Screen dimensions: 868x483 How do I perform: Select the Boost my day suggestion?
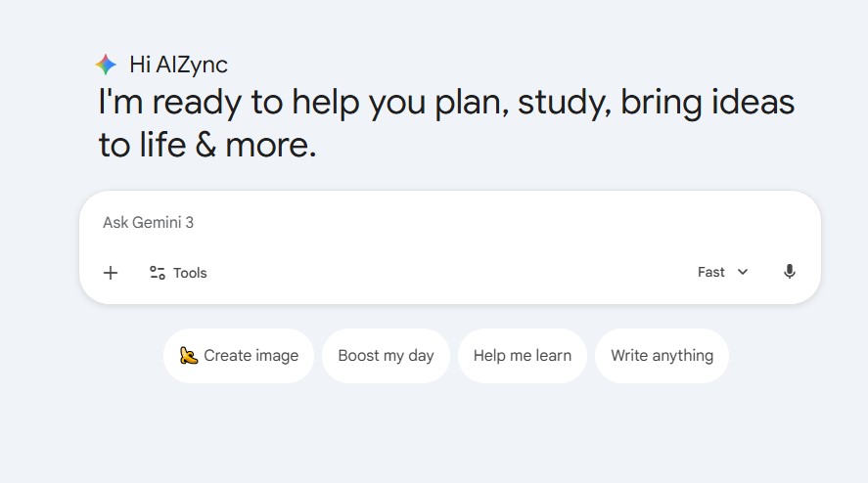click(386, 356)
